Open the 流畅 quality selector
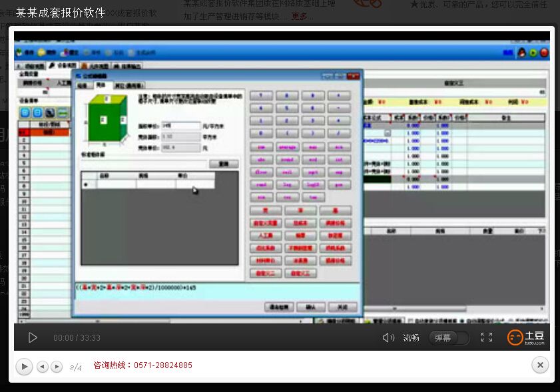Screen dimensions: 560x392 [x=411, y=337]
